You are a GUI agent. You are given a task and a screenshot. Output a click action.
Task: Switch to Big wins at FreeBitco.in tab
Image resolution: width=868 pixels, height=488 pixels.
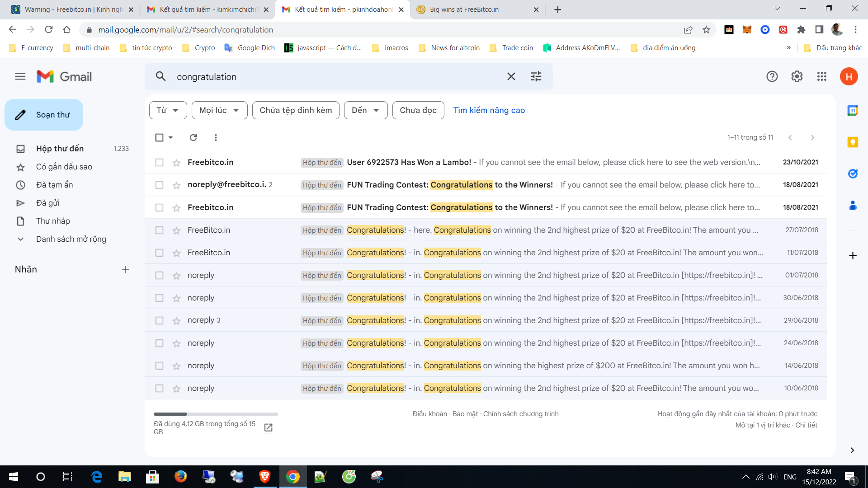464,9
